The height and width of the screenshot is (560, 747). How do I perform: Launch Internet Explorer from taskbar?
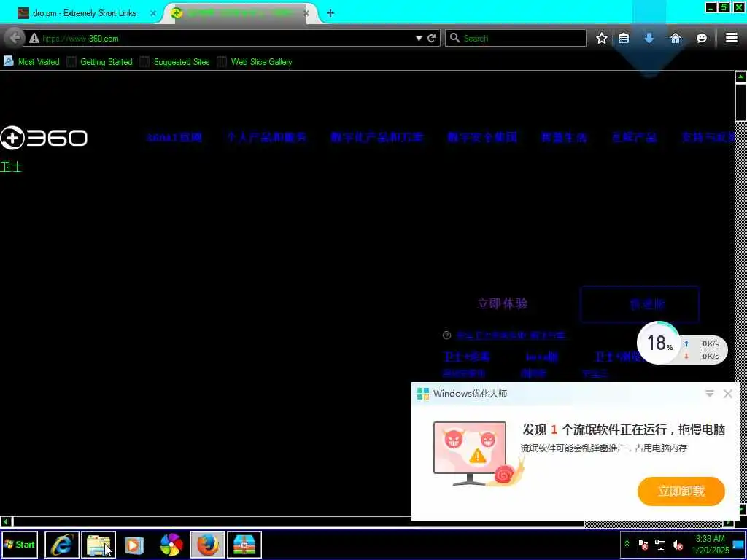tap(62, 545)
